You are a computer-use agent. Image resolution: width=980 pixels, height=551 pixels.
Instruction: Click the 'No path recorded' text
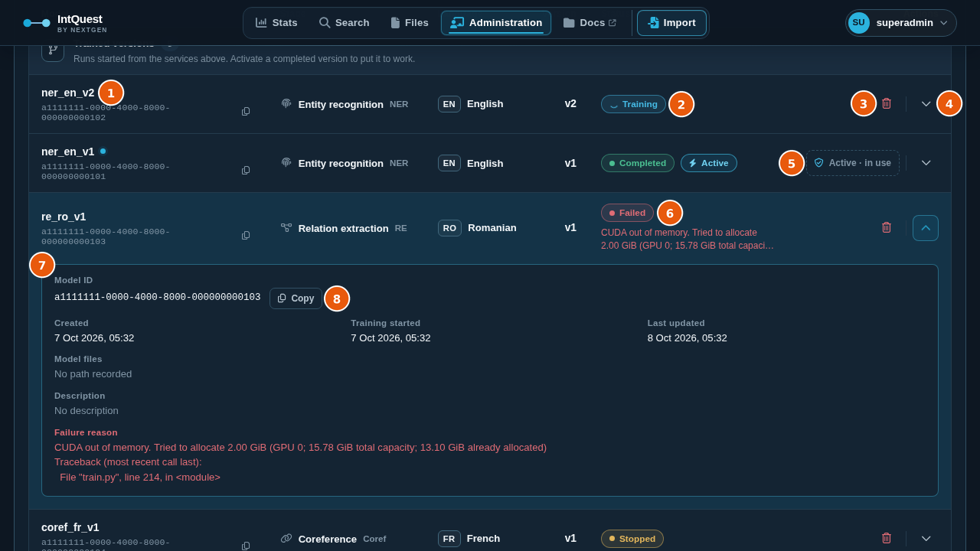93,374
